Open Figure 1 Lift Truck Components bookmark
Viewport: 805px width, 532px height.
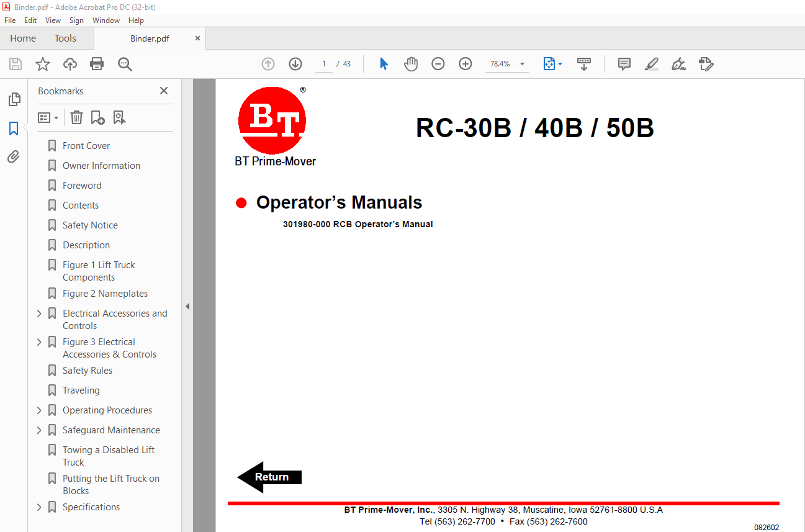[x=99, y=271]
